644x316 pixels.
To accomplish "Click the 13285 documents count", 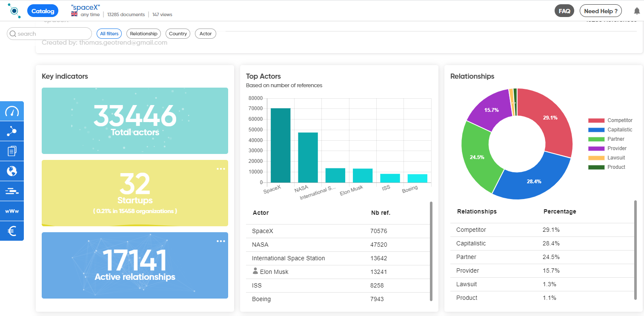I will point(126,14).
